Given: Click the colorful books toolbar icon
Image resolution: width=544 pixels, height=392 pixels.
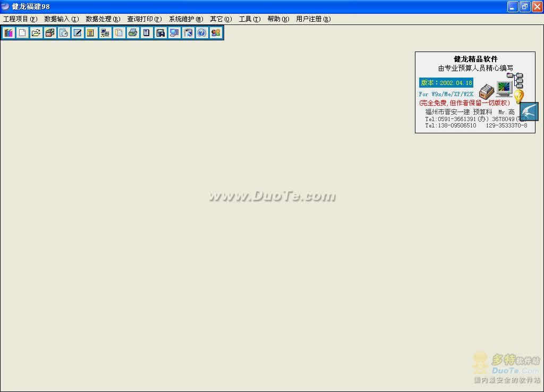Looking at the screenshot, I should click(8, 33).
